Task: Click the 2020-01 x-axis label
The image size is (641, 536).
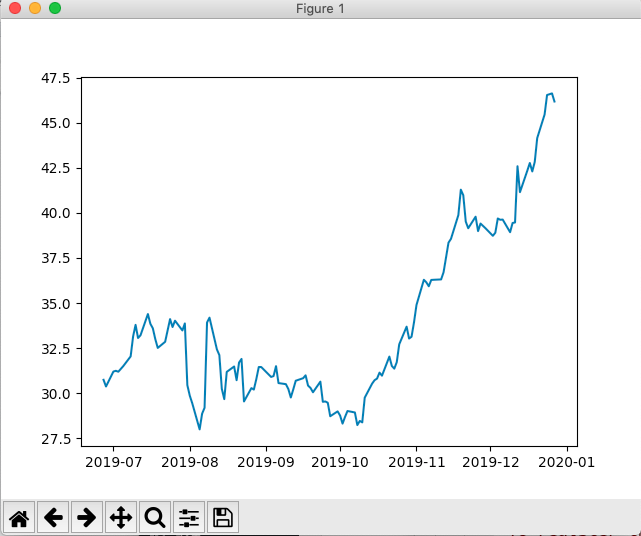Action: (567, 462)
